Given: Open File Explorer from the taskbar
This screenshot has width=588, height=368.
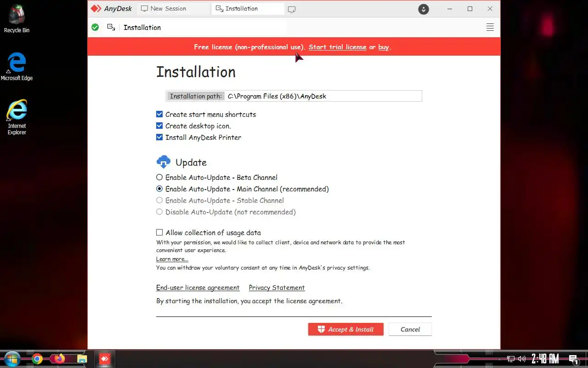Looking at the screenshot, I should tap(82, 359).
